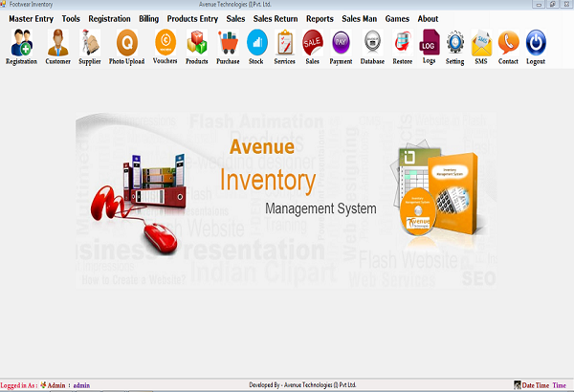
Task: Open the Registration menu in menu bar
Action: point(109,19)
